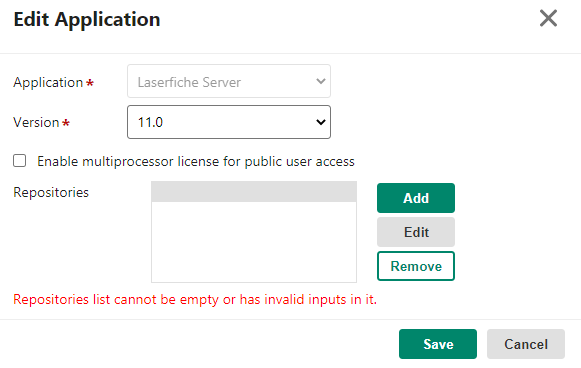Click the 'Edit Application' dialog title
Viewport: 581px width, 368px height.
(87, 20)
